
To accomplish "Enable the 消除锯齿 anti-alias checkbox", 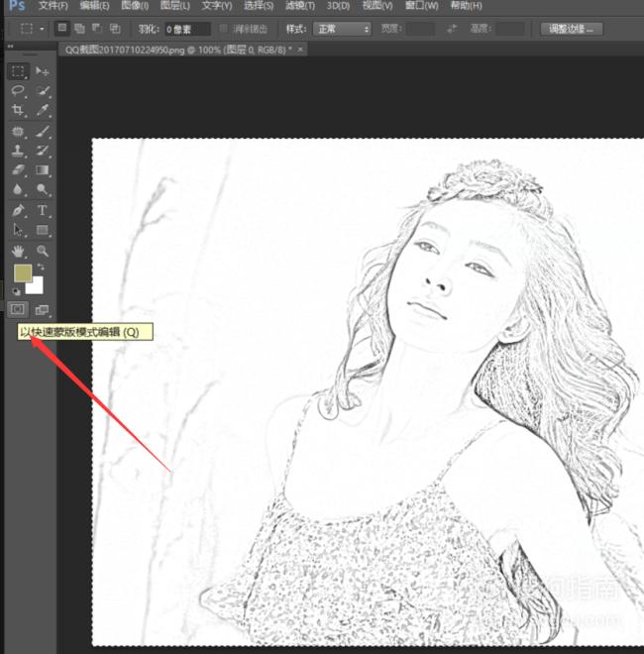I will point(224,29).
